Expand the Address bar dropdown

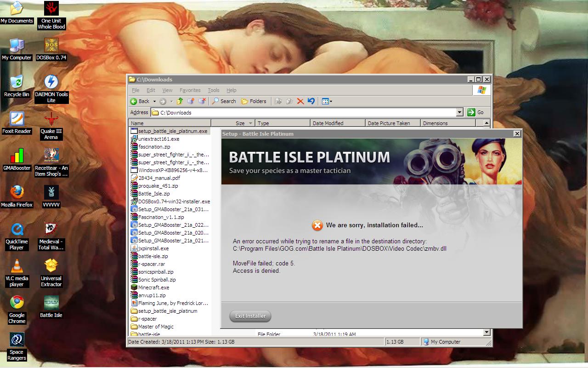(459, 112)
